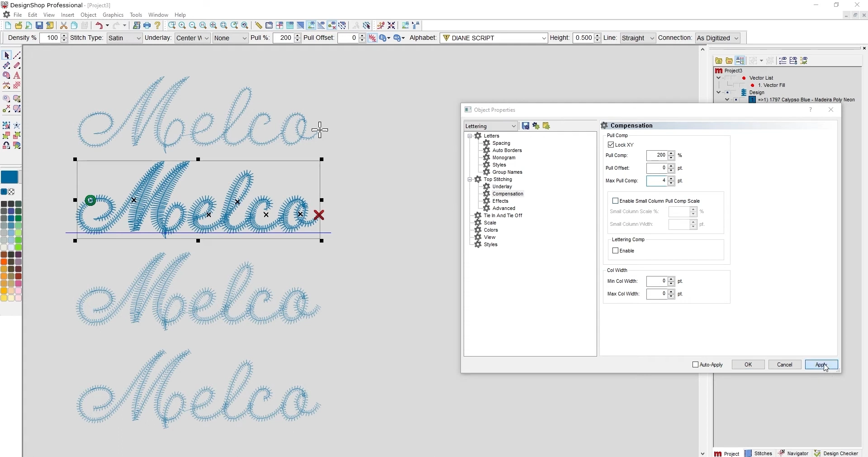Uncheck the Lock XY checkbox

[611, 145]
